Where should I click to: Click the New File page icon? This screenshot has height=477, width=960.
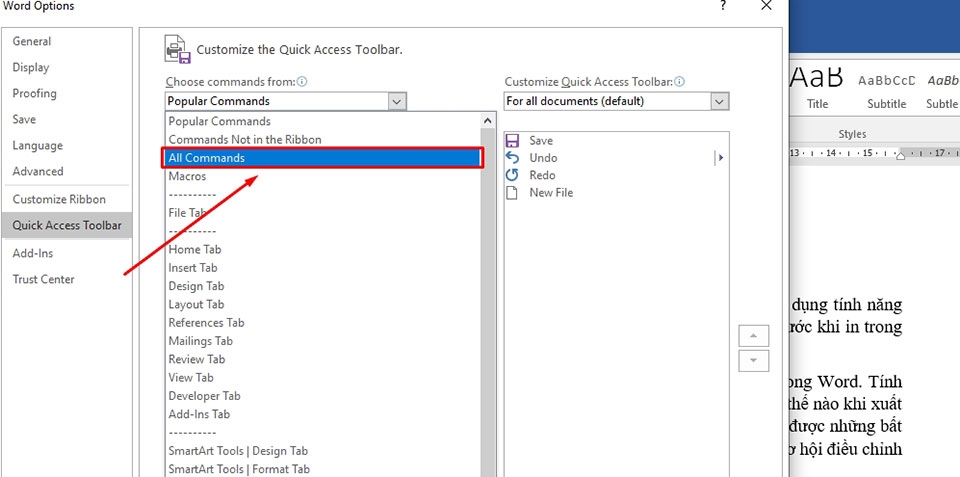512,192
